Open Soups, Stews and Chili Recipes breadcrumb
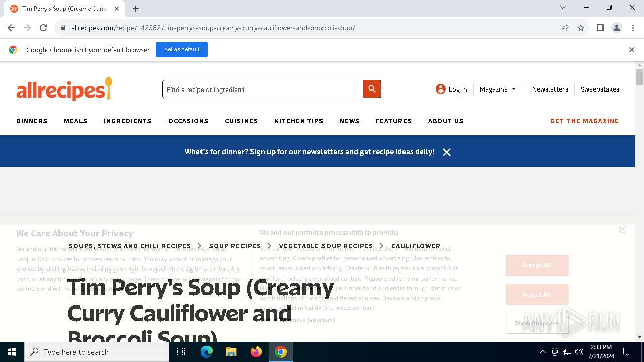644x362 pixels. coord(130,246)
